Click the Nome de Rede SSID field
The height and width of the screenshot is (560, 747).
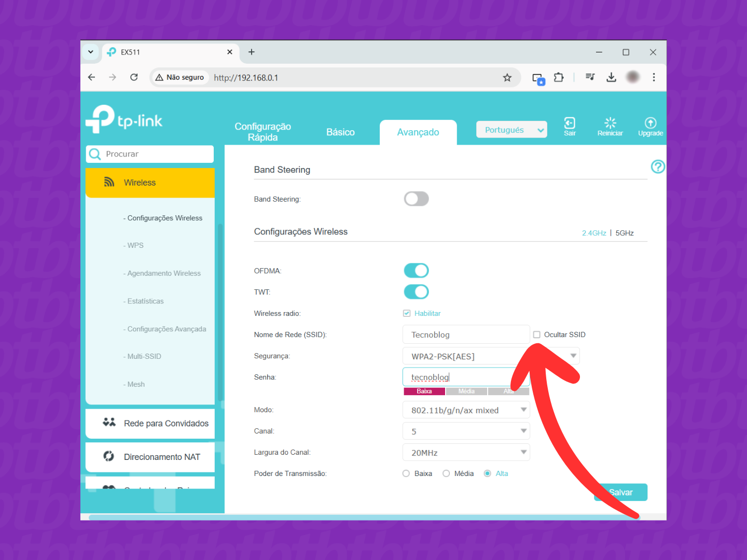(465, 335)
